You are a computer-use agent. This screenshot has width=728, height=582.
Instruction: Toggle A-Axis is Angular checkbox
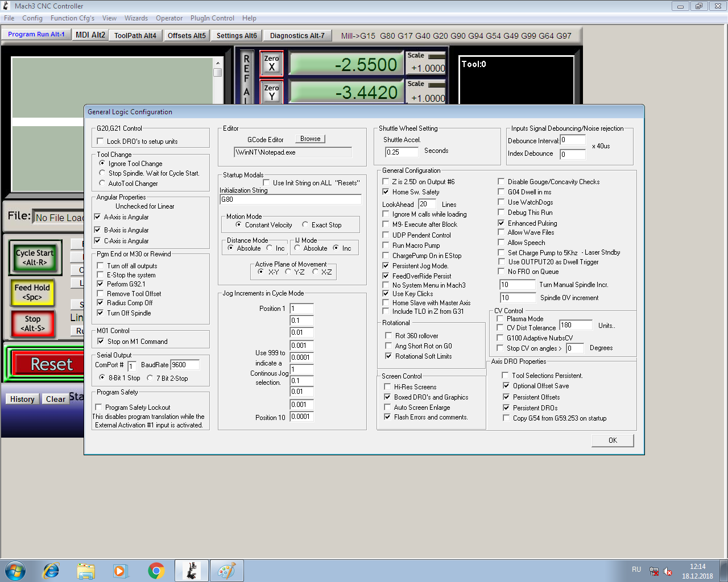tap(97, 217)
